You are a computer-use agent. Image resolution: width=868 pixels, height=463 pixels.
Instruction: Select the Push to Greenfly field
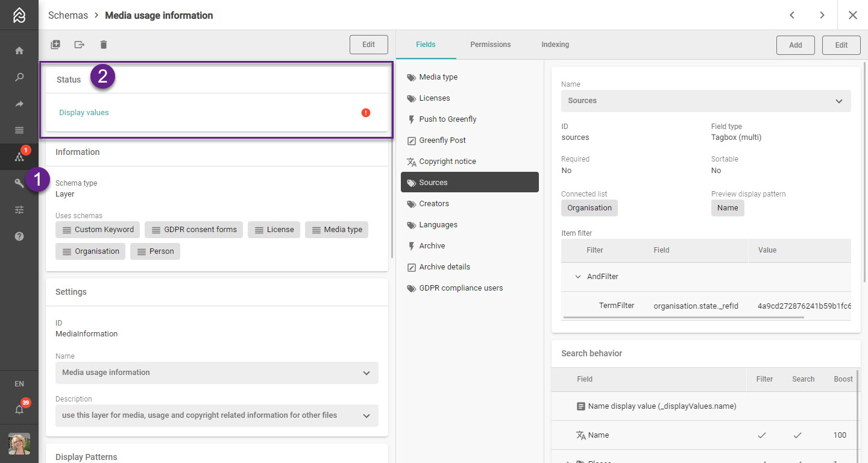click(x=470, y=119)
